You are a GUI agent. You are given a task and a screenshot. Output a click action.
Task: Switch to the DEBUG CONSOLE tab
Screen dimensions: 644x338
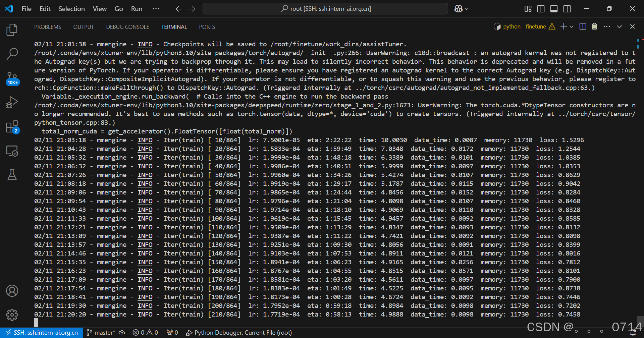tap(127, 27)
